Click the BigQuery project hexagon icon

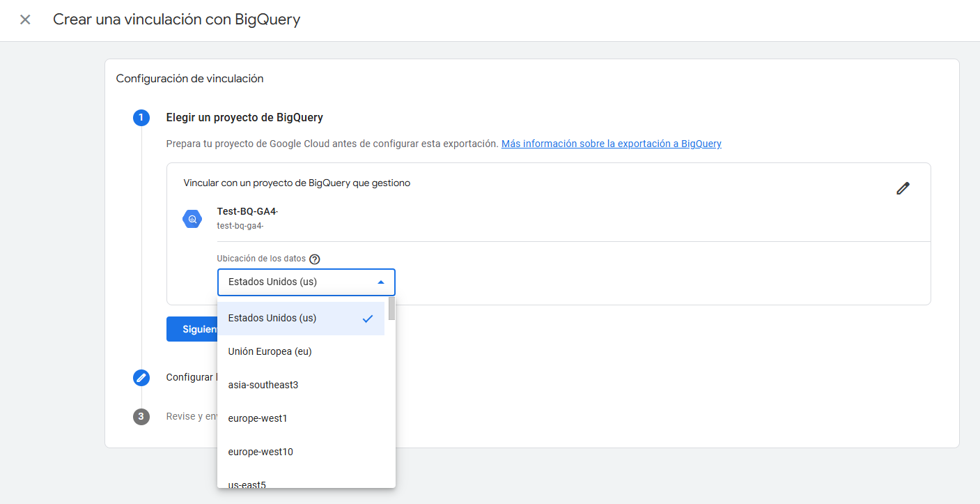[x=192, y=219]
